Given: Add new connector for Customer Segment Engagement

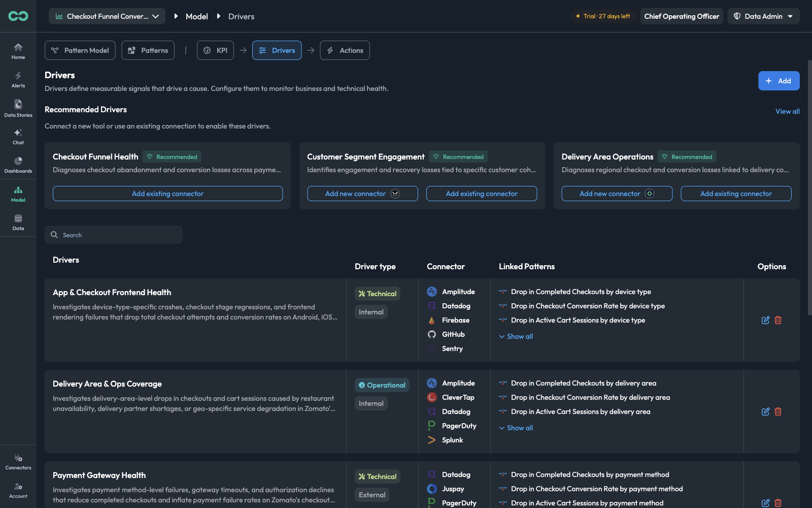Looking at the screenshot, I should [362, 194].
